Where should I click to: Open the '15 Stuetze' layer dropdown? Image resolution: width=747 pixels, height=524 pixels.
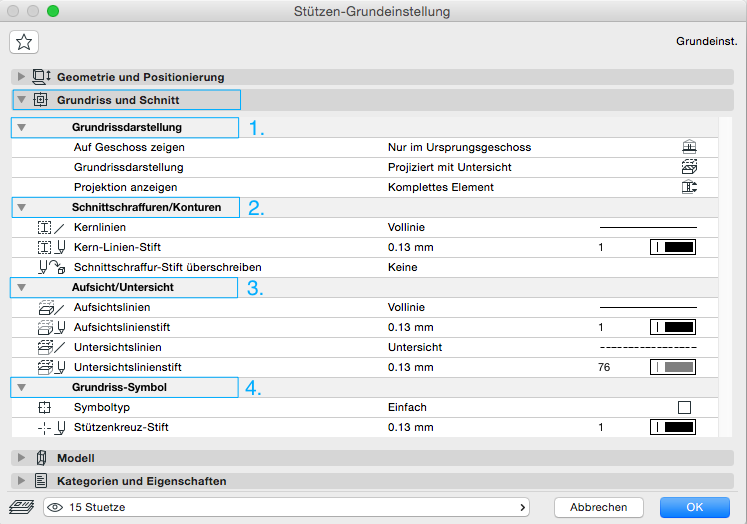[288, 507]
